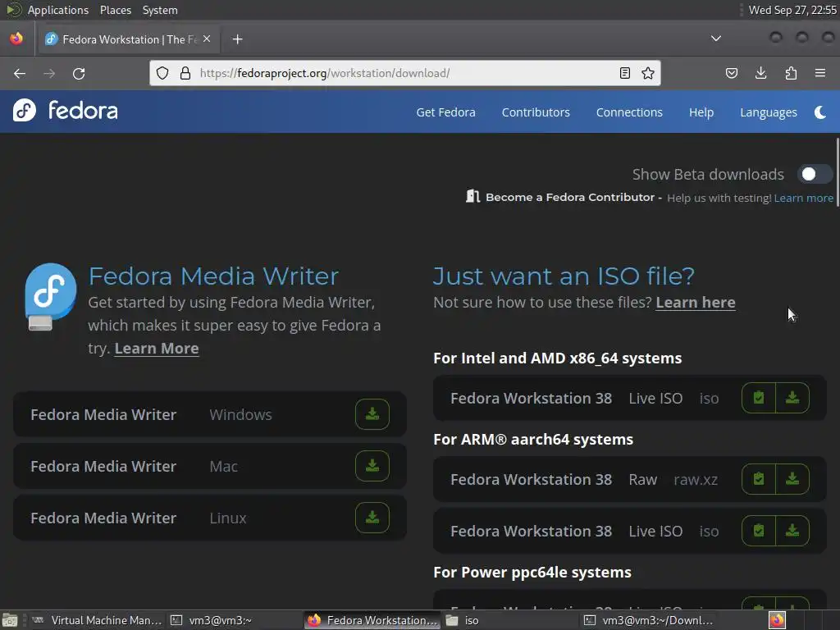Viewport: 840px width, 630px height.
Task: Expand the list all tabs chevron
Action: (715, 39)
